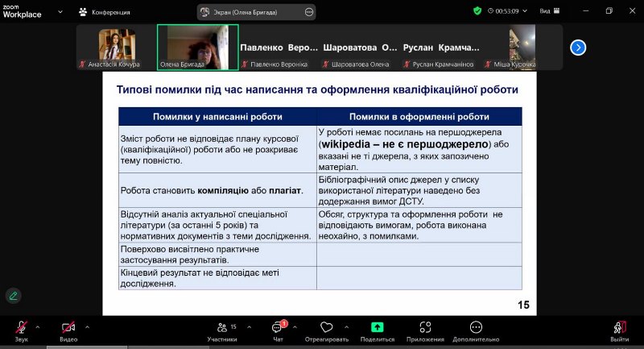Click the header Помилки в оформленні роботи

coord(419,117)
